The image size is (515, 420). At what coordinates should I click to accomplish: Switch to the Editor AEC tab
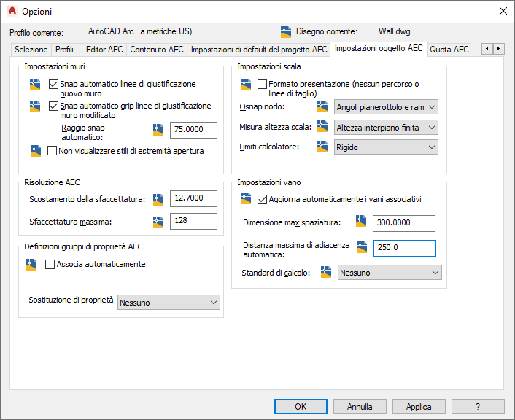[x=104, y=50]
